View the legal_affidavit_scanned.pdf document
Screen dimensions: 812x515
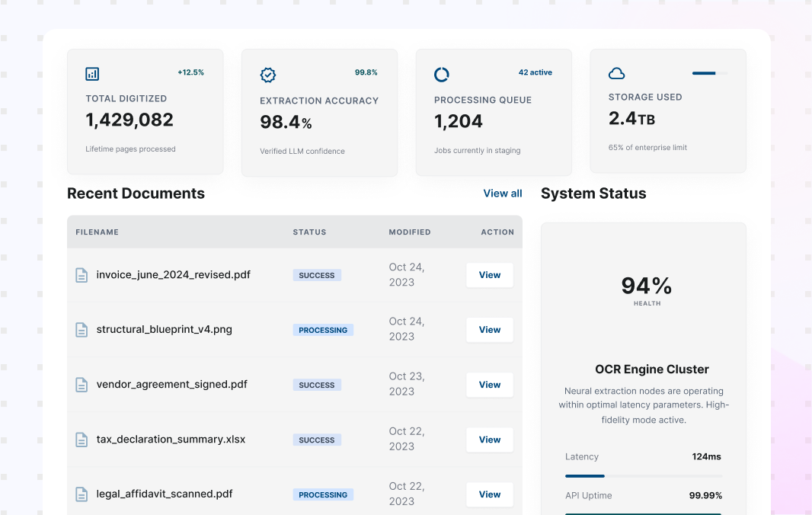pyautogui.click(x=489, y=494)
